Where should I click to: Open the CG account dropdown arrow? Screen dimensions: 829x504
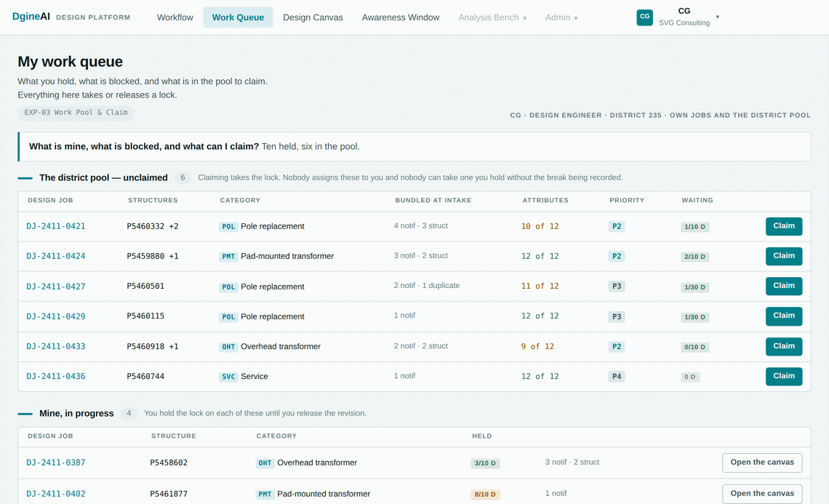coord(718,17)
